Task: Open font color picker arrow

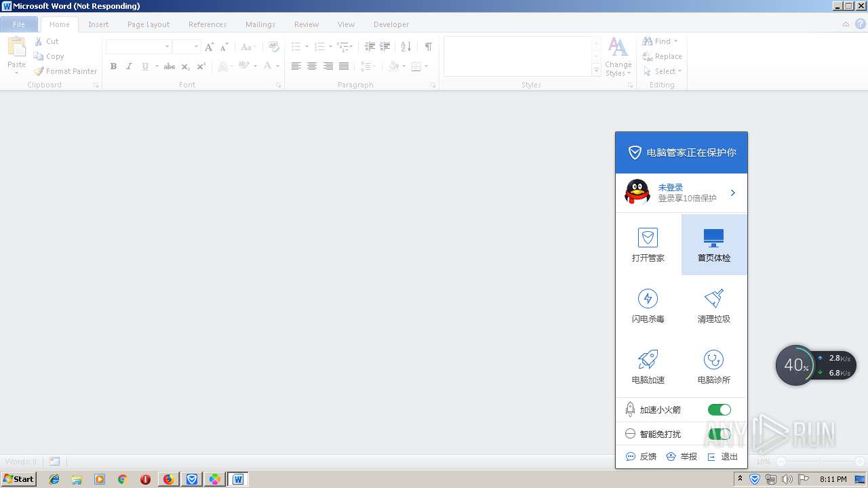Action: (x=277, y=66)
